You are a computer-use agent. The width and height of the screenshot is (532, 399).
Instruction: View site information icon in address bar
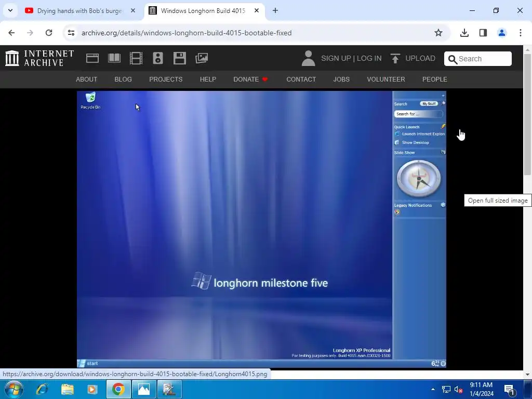click(x=71, y=33)
